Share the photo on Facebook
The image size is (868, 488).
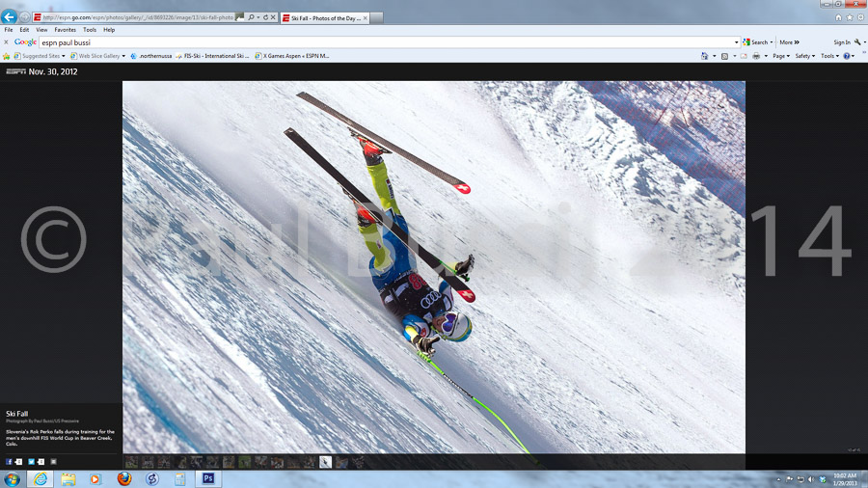(x=9, y=461)
